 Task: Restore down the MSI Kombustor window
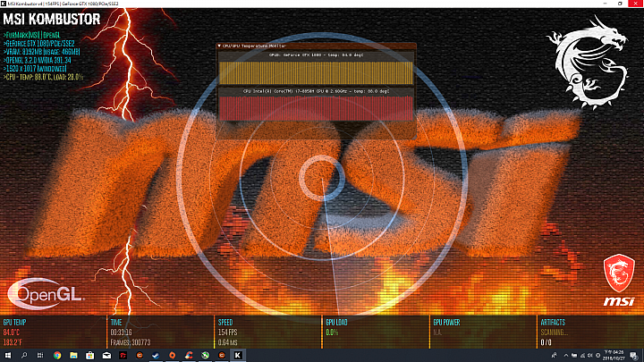click(620, 4)
